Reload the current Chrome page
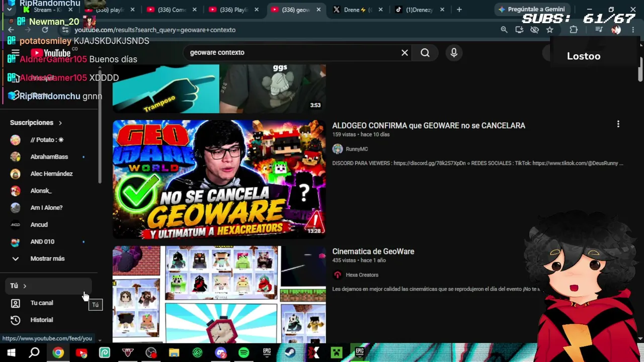 [45, 30]
